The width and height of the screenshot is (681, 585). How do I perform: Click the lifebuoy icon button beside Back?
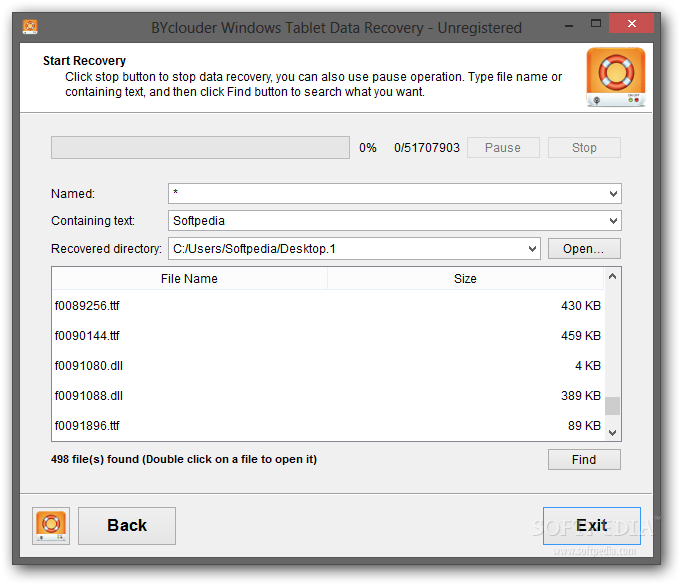pyautogui.click(x=51, y=526)
